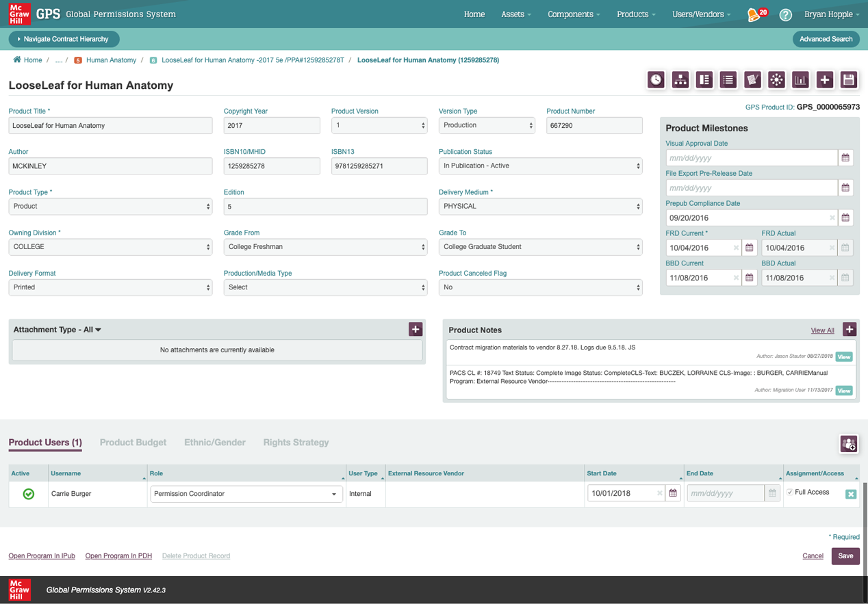Open the hierarchy tree icon in toolbar
Screen dimensions: 868x604
(x=680, y=80)
